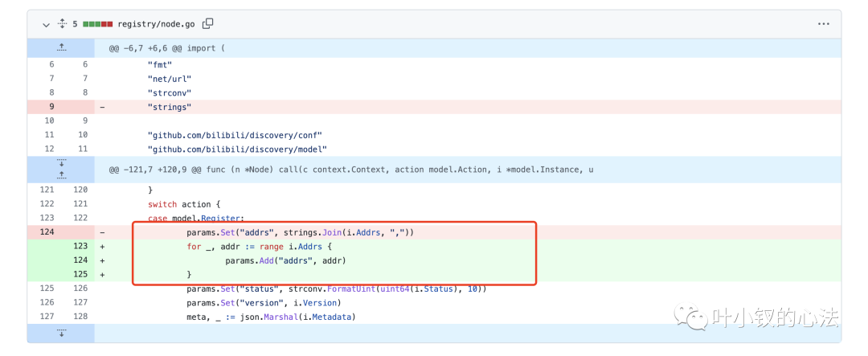
Task: Select the removed params.Set("addrs") line
Action: coord(300,232)
